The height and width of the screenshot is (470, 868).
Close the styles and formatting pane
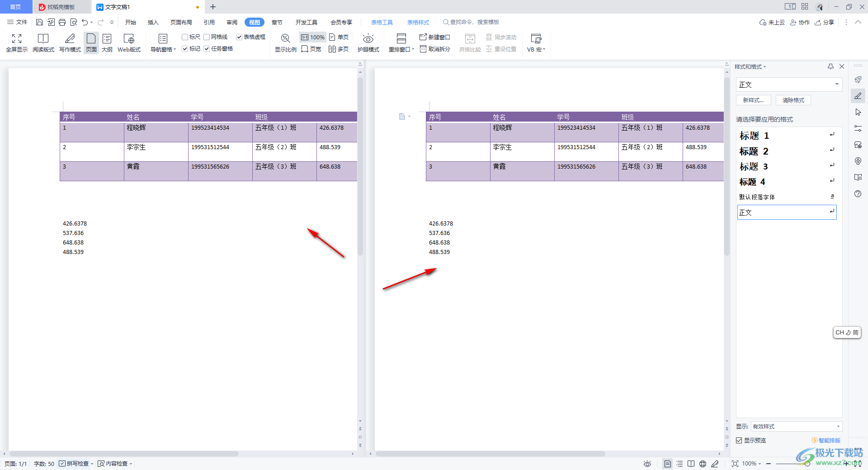pos(842,66)
